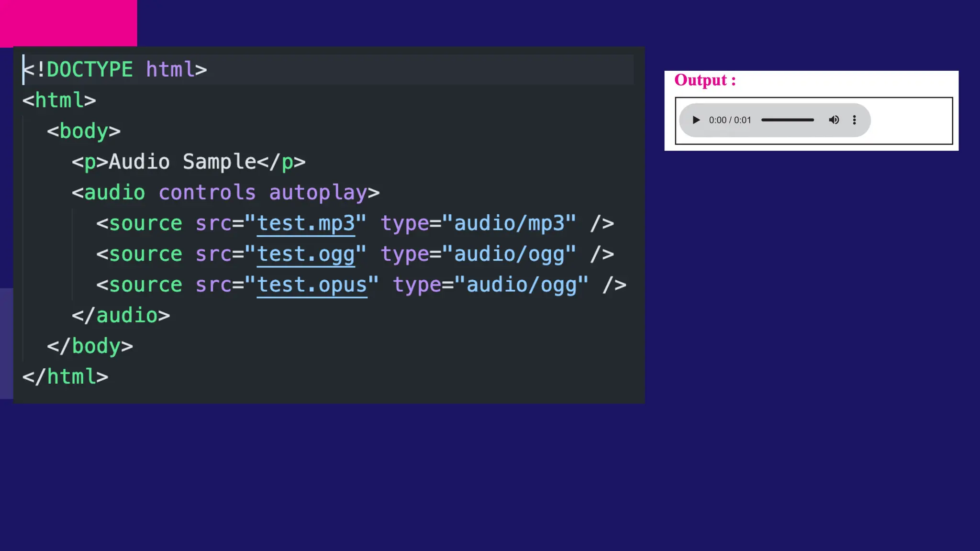Click the opening body tag
Screen dimensions: 980x551
[83, 132]
